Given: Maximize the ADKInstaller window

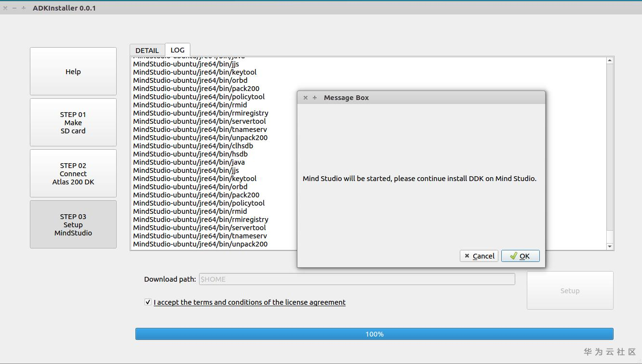Looking at the screenshot, I should point(24,8).
